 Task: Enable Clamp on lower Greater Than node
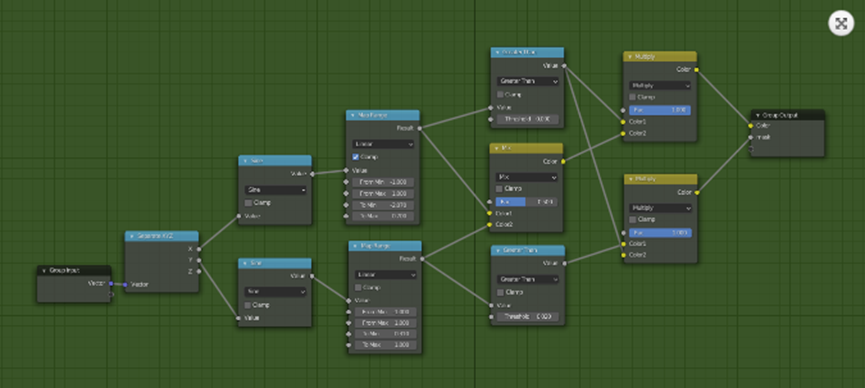point(500,292)
